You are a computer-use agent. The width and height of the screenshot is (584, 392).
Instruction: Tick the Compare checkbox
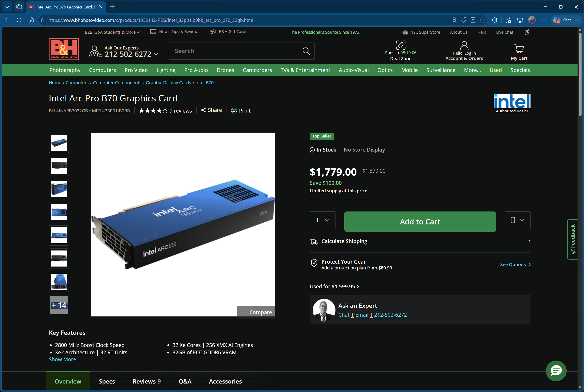pos(243,312)
